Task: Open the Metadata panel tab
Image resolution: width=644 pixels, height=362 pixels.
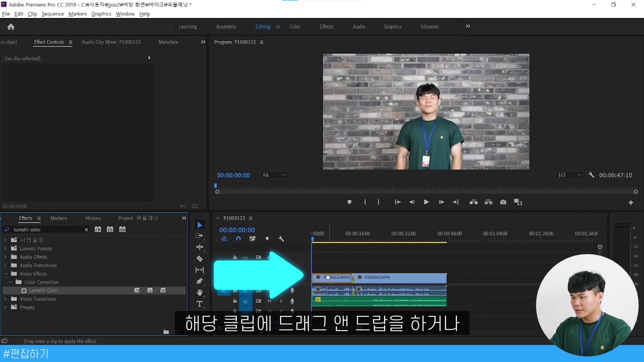Action: coord(168,42)
